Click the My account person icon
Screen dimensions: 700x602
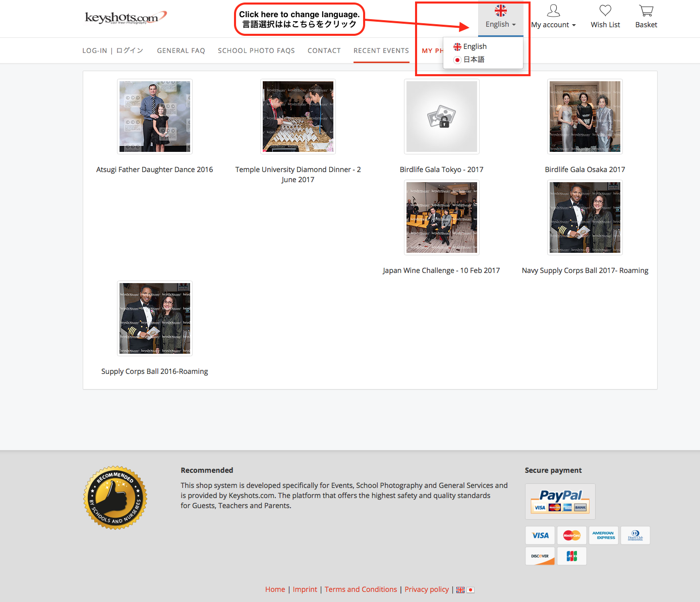(553, 11)
